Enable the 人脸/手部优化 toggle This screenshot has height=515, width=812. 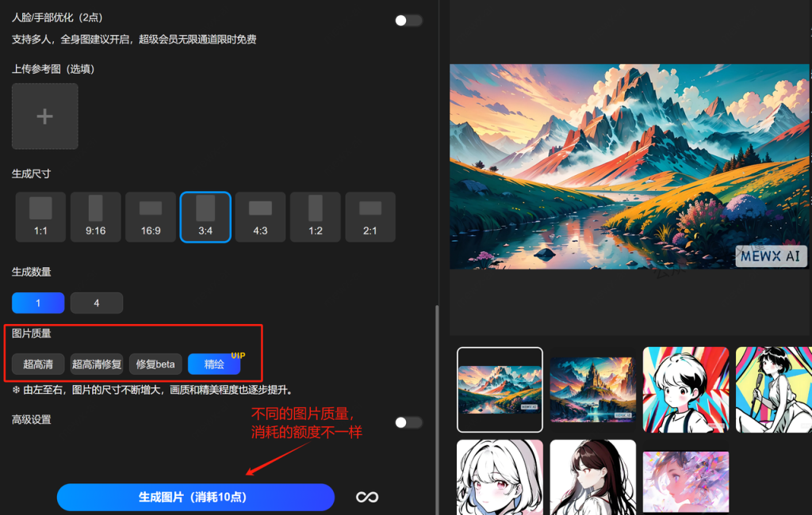[408, 21]
